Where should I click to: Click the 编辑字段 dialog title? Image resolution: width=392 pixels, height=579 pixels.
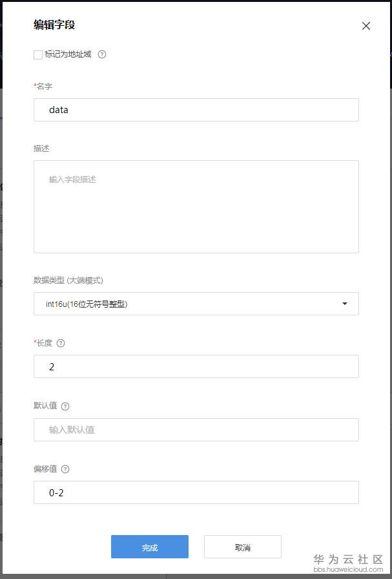click(55, 25)
